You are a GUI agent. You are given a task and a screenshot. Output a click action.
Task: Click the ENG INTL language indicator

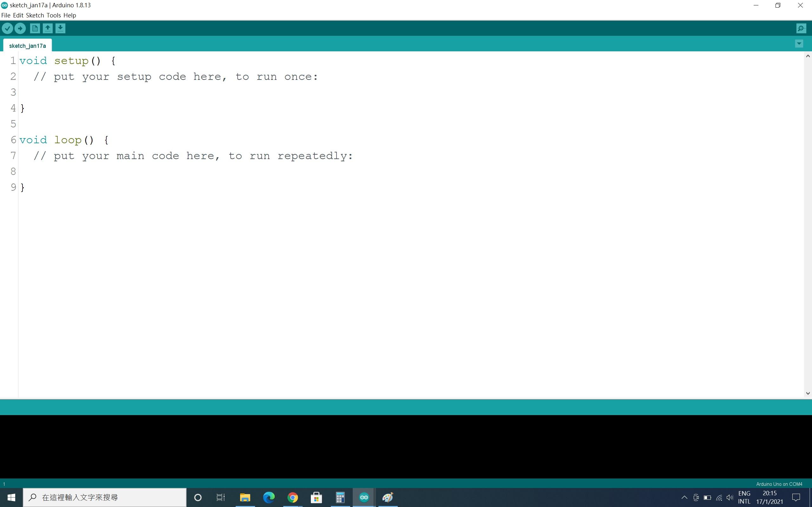coord(744,497)
